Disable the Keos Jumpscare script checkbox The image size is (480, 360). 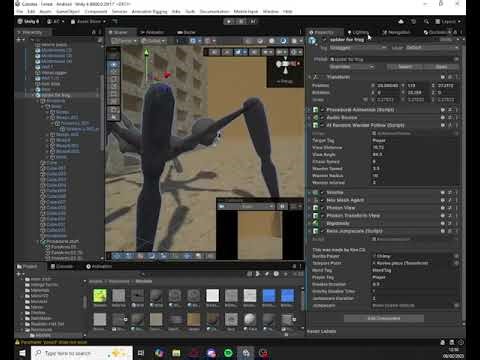(322, 231)
